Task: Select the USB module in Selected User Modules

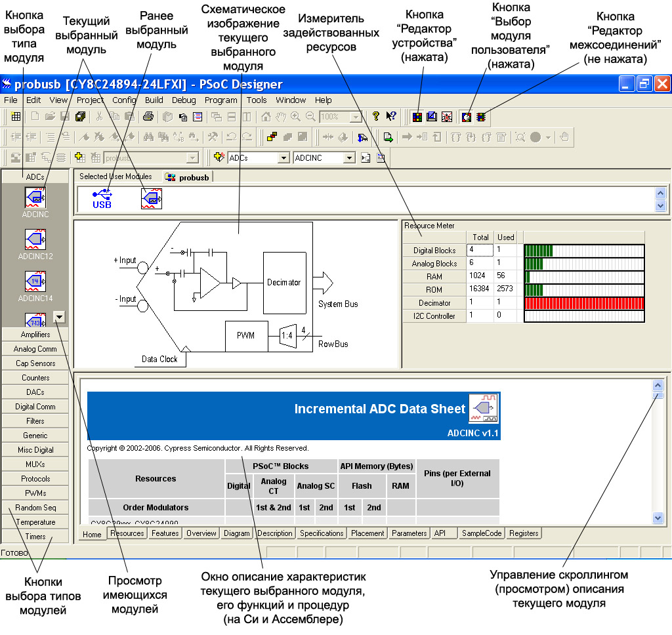Action: (102, 199)
